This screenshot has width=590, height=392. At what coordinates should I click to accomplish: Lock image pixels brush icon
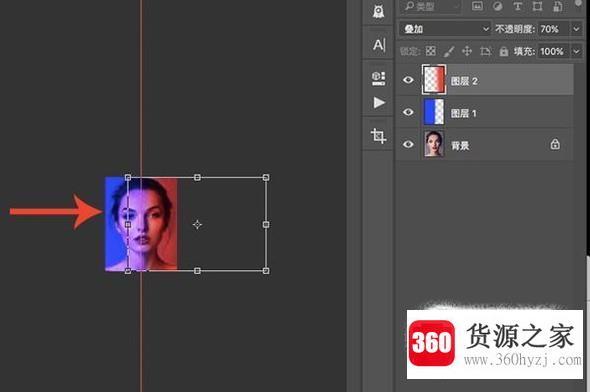(449, 51)
